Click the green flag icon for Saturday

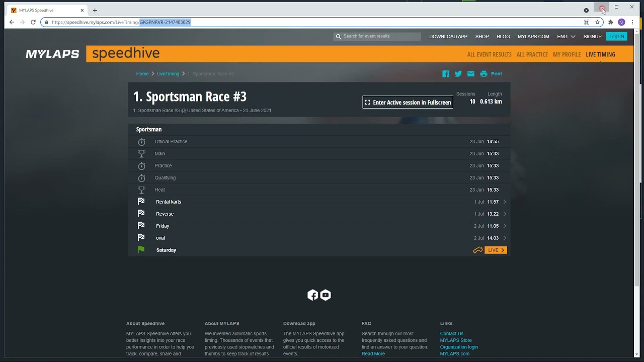click(141, 249)
